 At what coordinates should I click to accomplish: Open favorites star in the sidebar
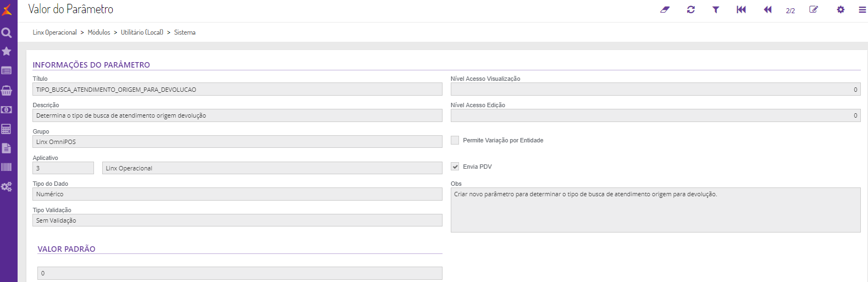click(7, 51)
